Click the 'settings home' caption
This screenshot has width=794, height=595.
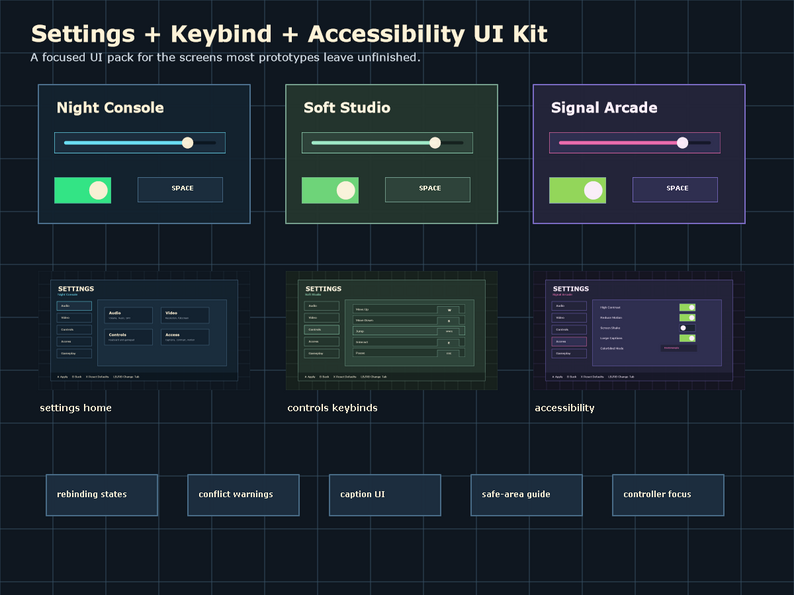[75, 408]
